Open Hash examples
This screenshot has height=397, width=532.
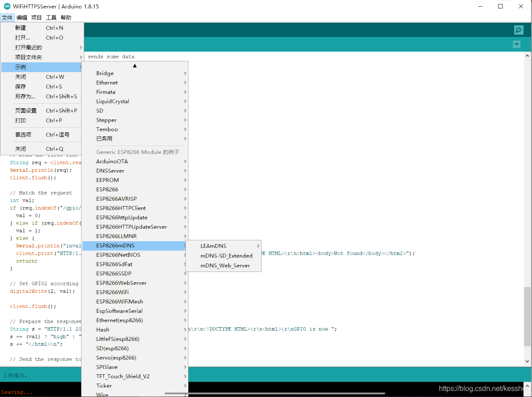[x=135, y=329]
